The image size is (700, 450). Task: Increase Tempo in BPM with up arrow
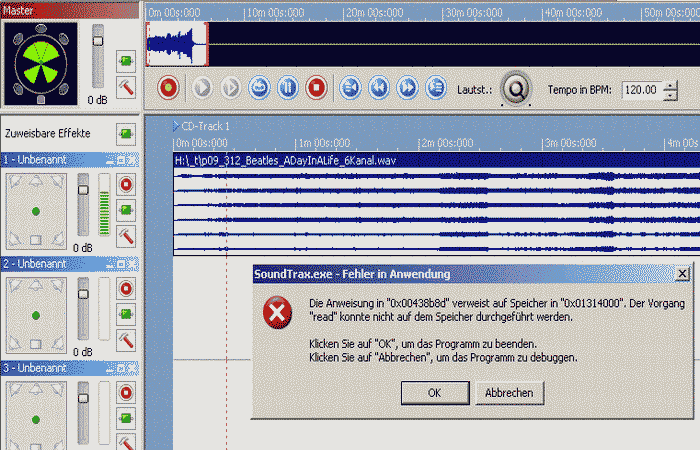668,84
